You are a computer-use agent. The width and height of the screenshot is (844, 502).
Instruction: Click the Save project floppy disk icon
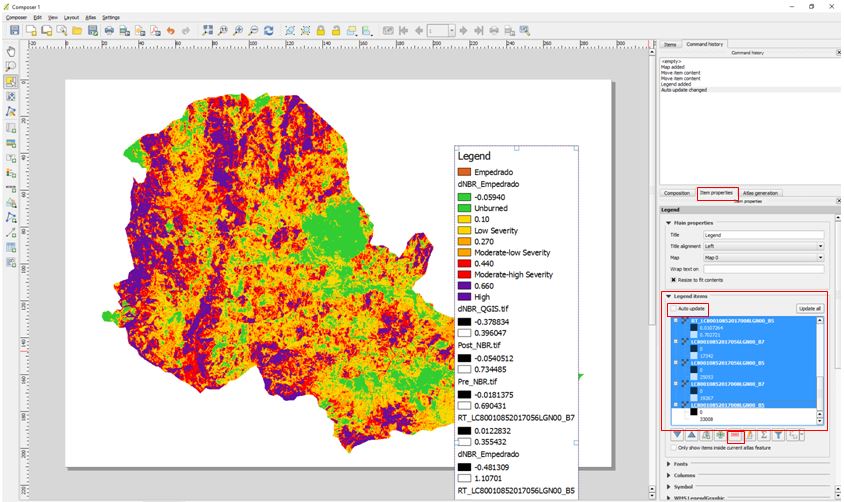(14, 31)
